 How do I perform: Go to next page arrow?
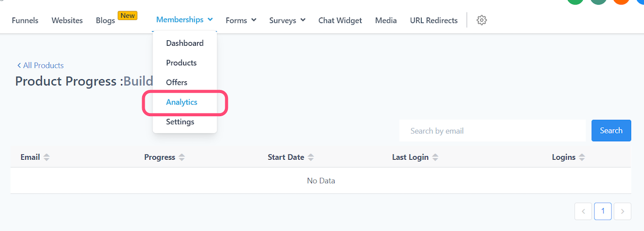point(622,211)
